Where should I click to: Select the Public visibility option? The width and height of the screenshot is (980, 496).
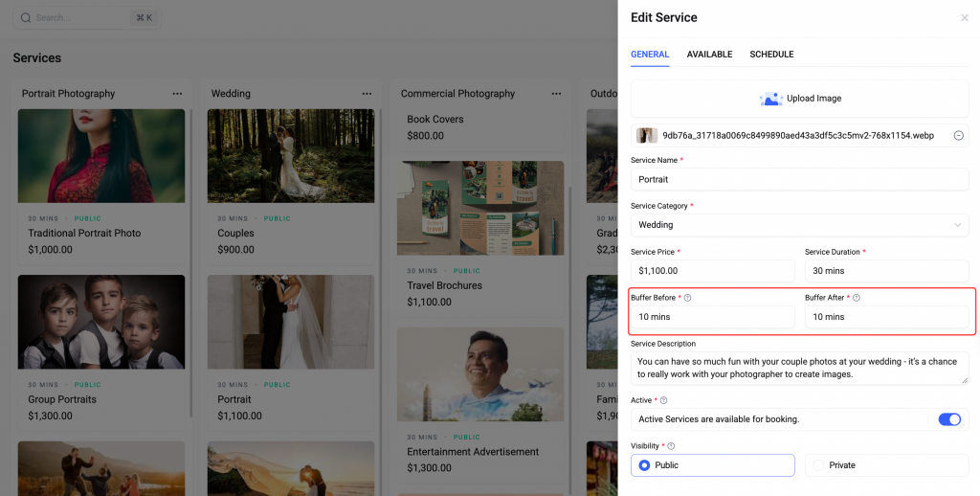click(x=712, y=465)
